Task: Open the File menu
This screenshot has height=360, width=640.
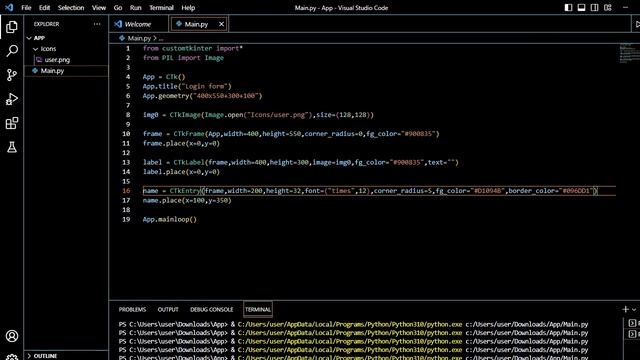Action: click(26, 7)
